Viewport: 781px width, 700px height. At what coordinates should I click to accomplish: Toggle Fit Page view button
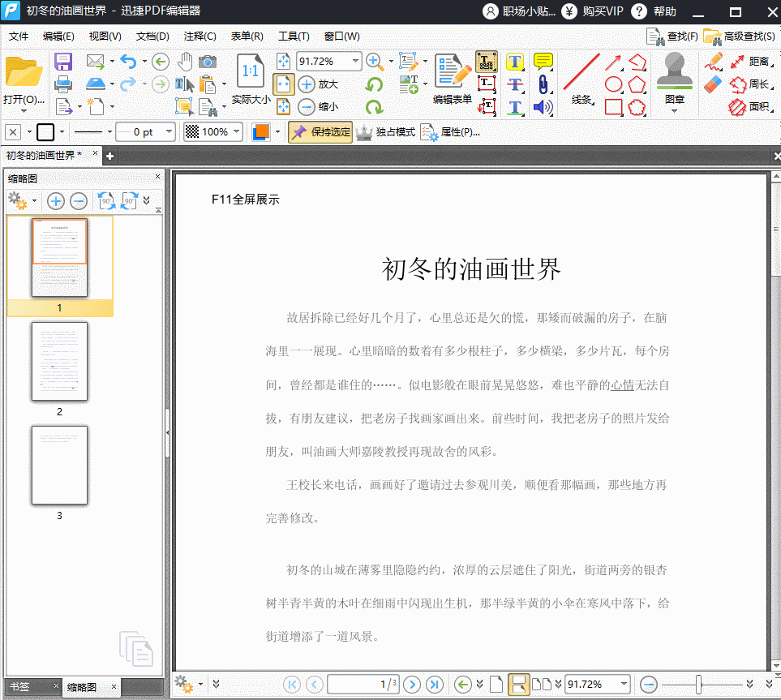point(283,62)
